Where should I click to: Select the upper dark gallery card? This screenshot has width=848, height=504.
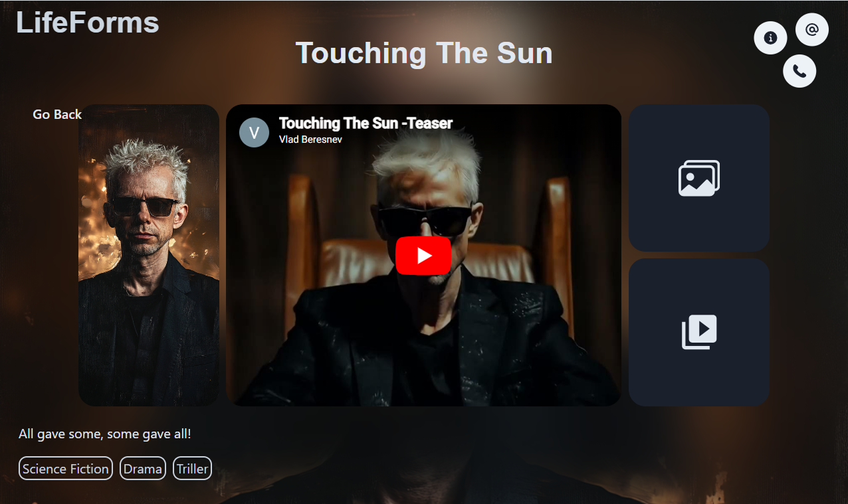coord(699,178)
